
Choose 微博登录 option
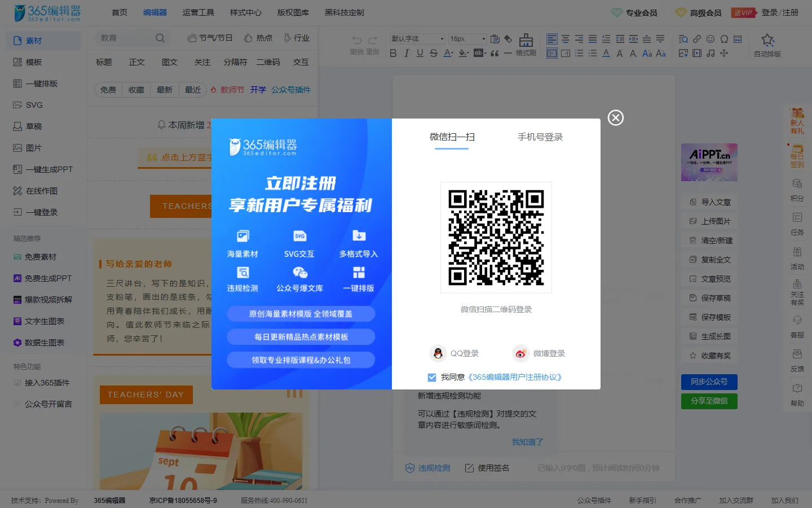(x=539, y=353)
